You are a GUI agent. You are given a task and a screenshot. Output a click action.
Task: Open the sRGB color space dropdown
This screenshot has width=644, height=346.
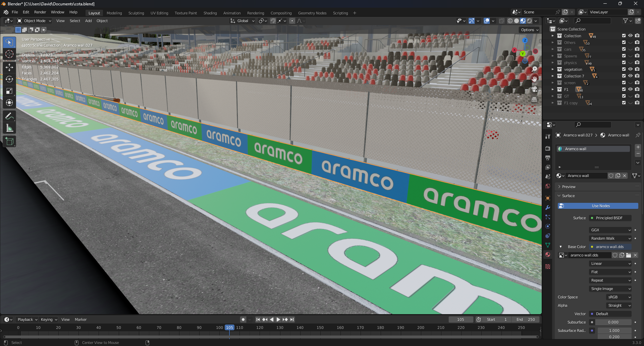click(x=619, y=297)
